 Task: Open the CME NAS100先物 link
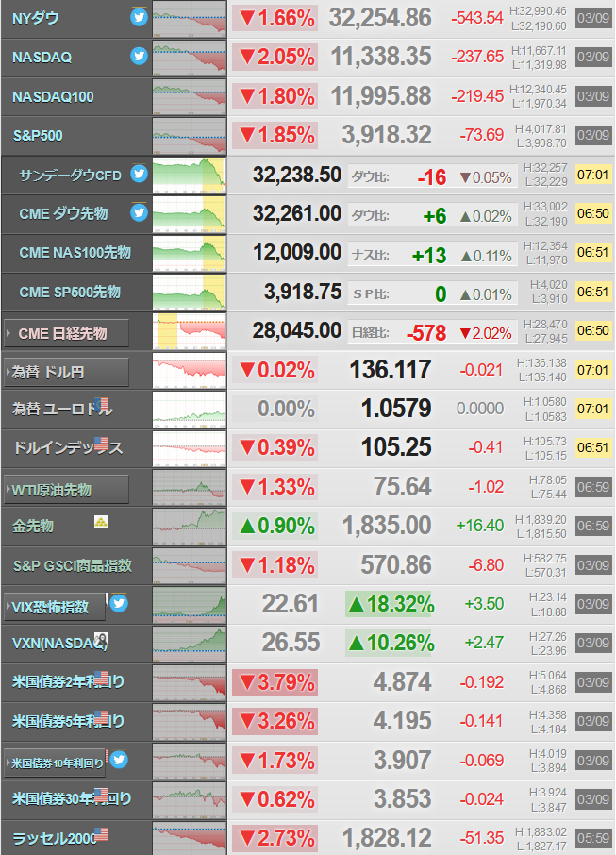point(75,253)
